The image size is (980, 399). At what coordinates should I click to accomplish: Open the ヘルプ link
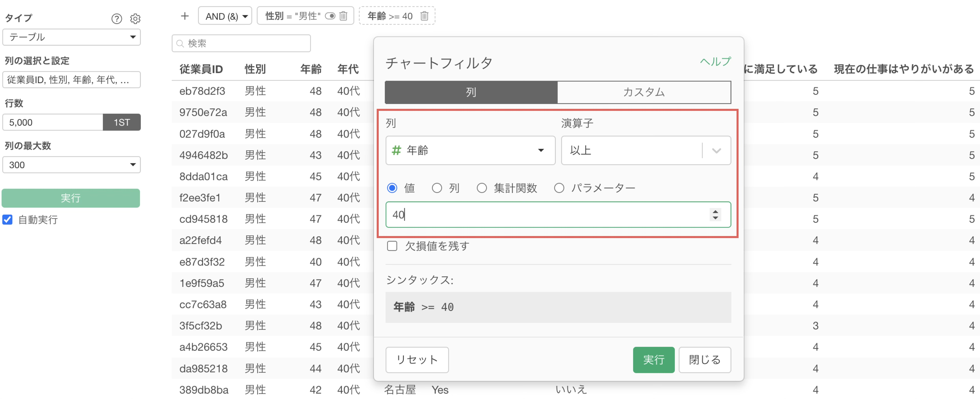point(715,62)
